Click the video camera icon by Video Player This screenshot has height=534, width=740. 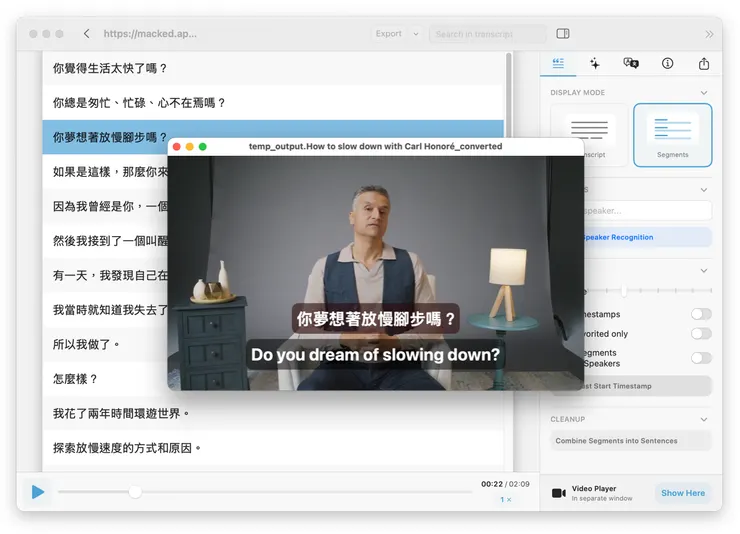point(559,493)
